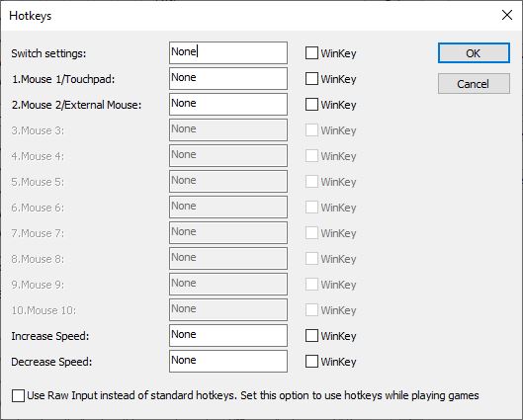
Task: Click the OK button
Action: click(474, 53)
